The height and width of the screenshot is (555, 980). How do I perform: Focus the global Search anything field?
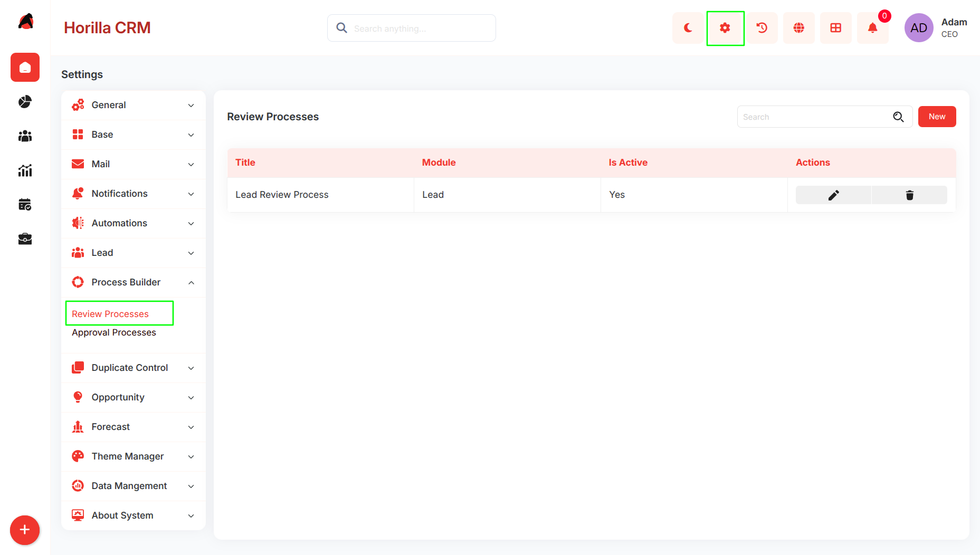click(x=412, y=28)
